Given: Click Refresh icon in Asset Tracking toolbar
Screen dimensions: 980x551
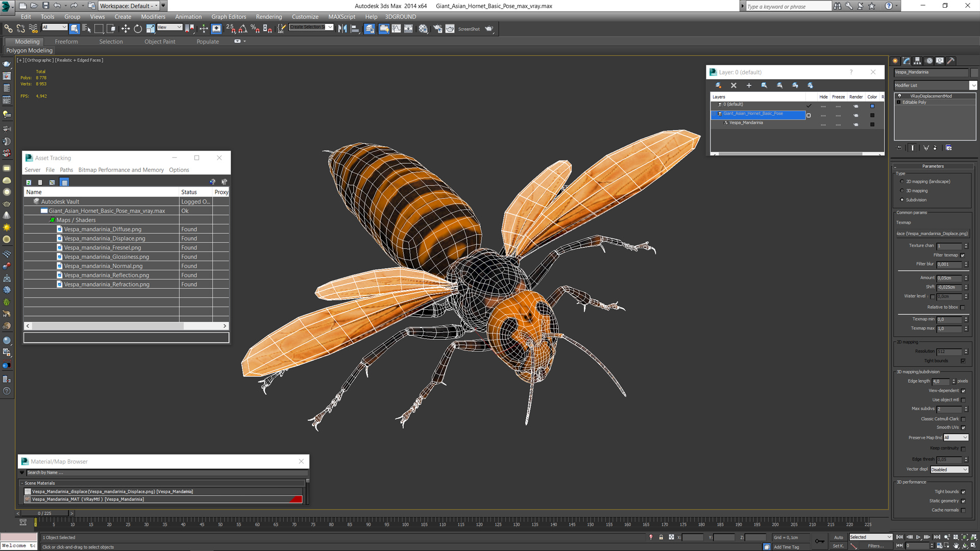Looking at the screenshot, I should tap(29, 182).
